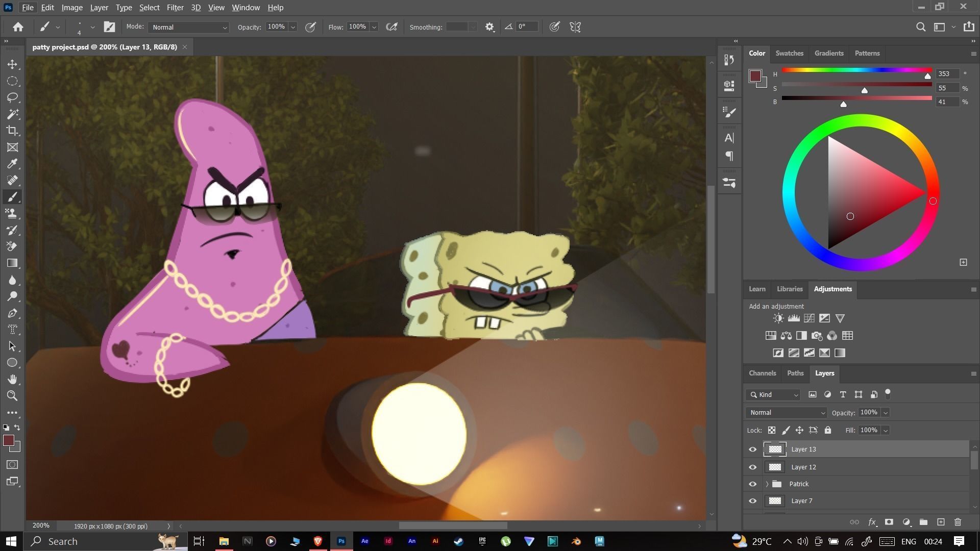
Task: Select the Clone Stamp tool
Action: (13, 213)
